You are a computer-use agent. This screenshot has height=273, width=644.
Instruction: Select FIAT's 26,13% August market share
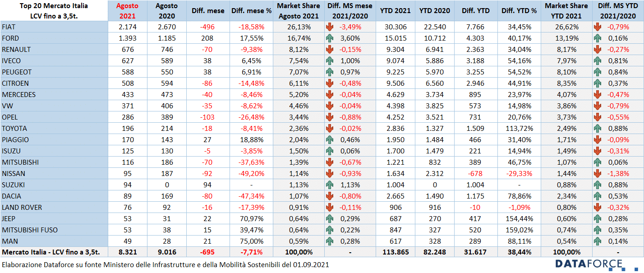click(x=298, y=27)
